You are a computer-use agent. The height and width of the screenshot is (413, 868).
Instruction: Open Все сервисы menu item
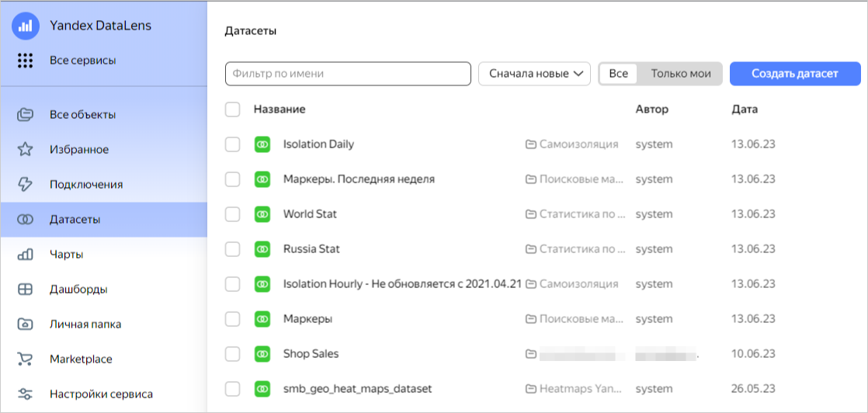[x=82, y=61]
